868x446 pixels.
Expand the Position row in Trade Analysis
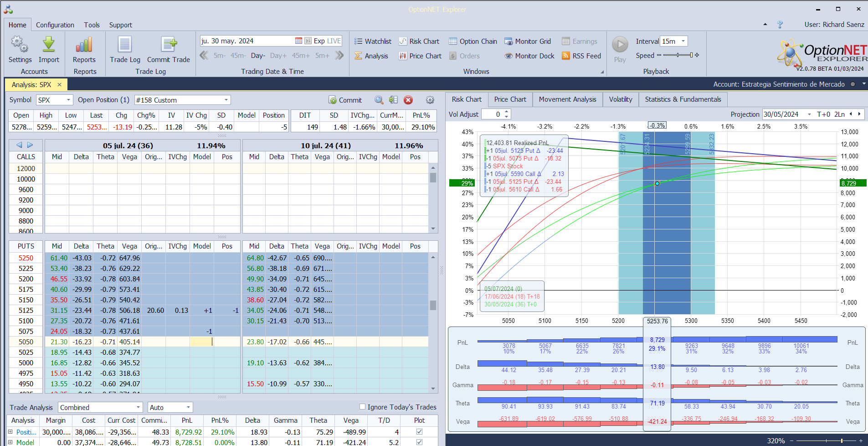tap(10, 431)
